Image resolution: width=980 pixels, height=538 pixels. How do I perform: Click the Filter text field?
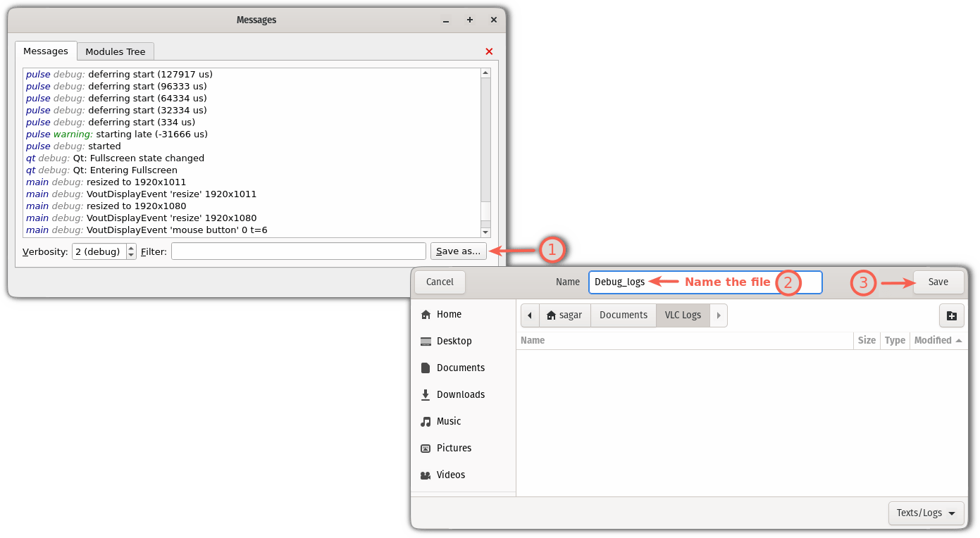(299, 251)
